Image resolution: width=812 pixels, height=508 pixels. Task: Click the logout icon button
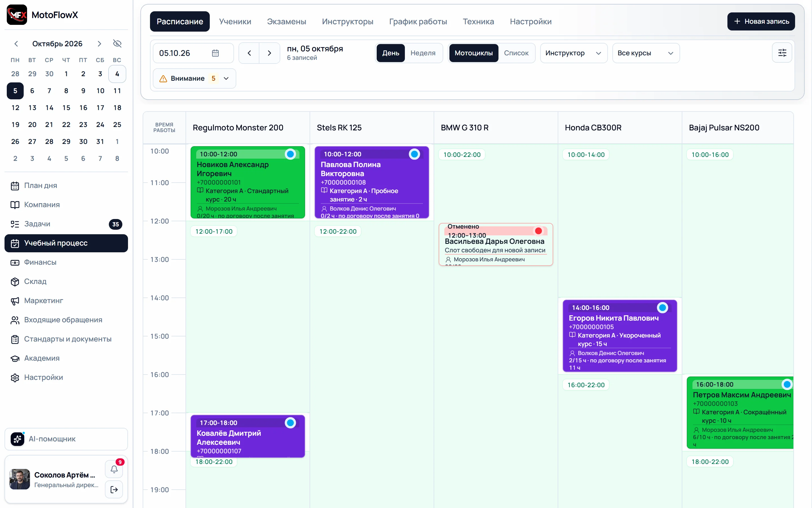(114, 490)
